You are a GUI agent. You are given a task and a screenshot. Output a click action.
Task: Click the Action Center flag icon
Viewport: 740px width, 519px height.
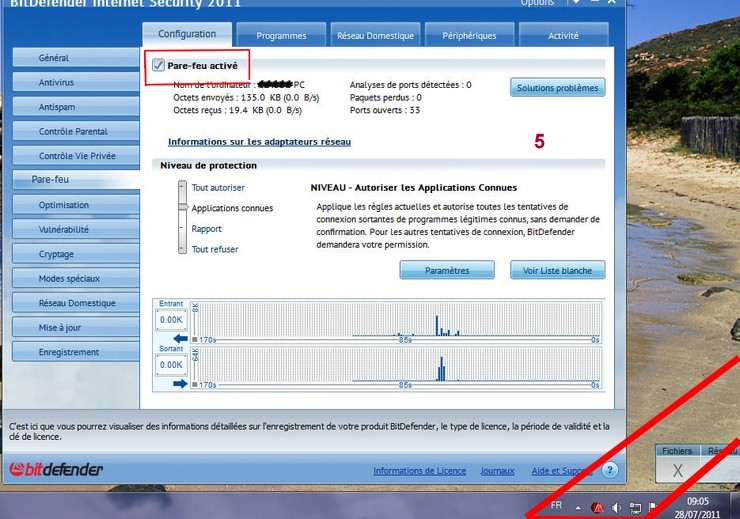653,508
